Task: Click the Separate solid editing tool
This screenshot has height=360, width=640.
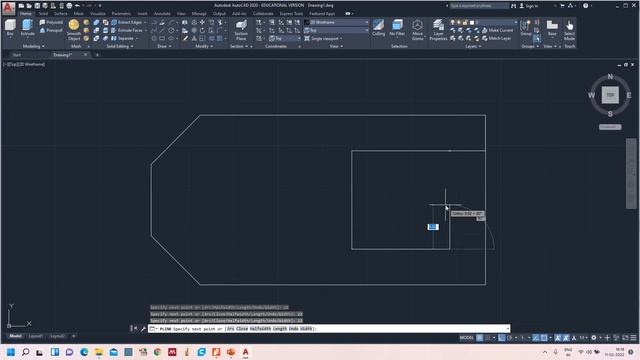Action: coord(124,38)
